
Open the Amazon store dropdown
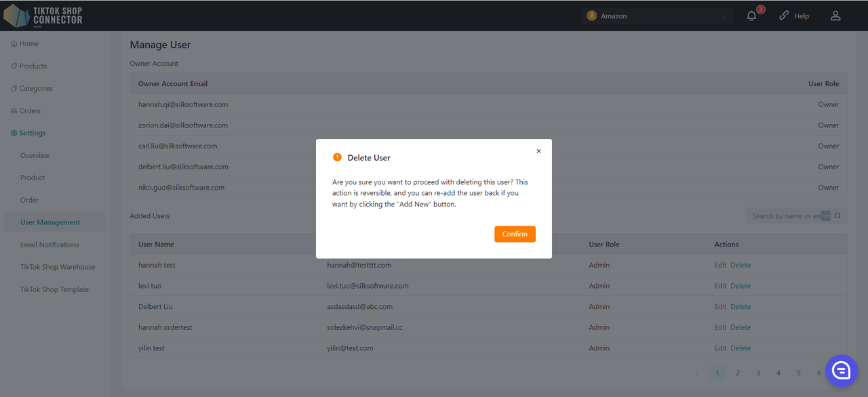[656, 16]
